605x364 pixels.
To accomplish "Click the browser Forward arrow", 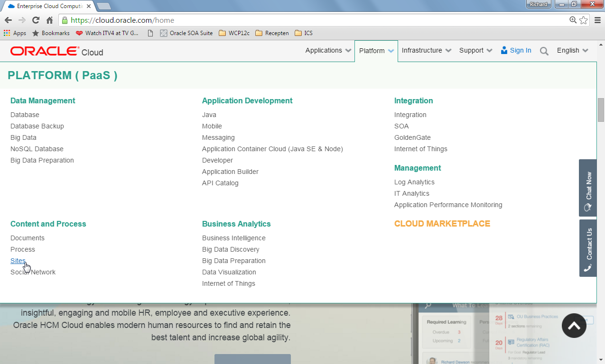I will [22, 20].
